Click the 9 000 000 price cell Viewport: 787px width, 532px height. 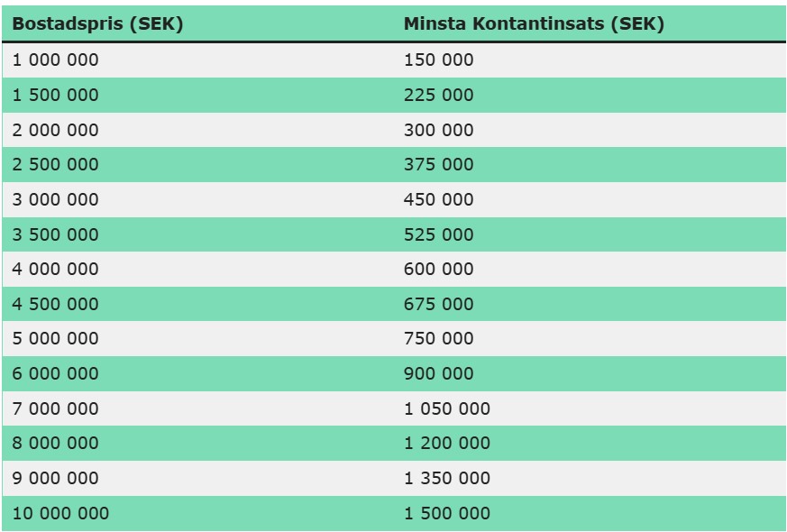[56, 478]
